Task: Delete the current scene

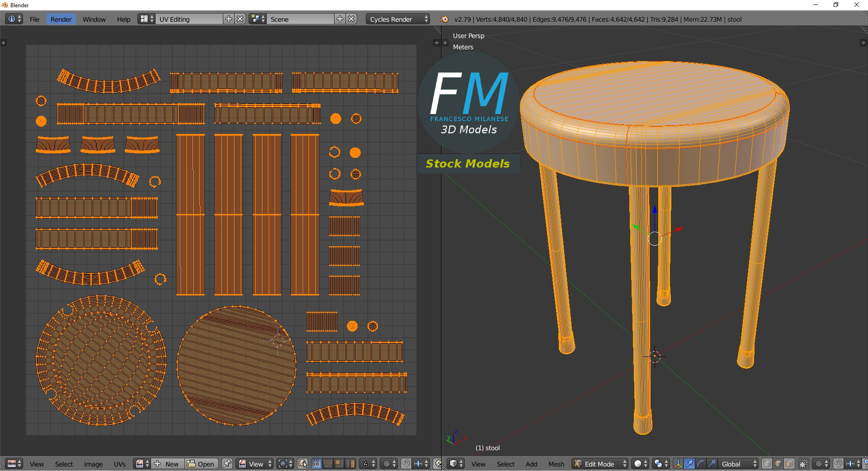Action: pyautogui.click(x=352, y=19)
